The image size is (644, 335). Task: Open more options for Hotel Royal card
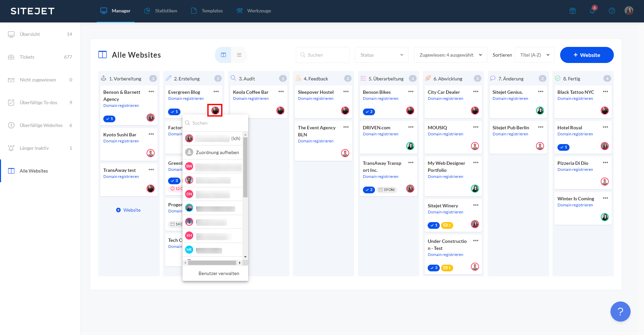(x=605, y=127)
